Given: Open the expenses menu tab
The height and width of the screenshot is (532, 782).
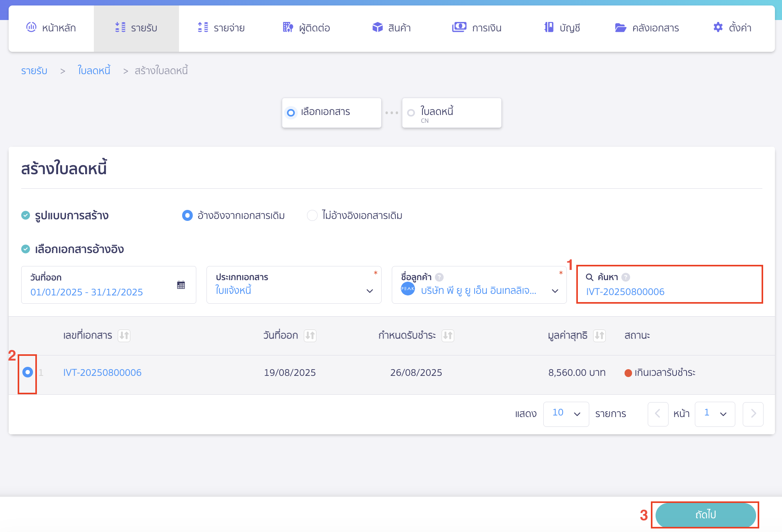Looking at the screenshot, I should pyautogui.click(x=221, y=28).
